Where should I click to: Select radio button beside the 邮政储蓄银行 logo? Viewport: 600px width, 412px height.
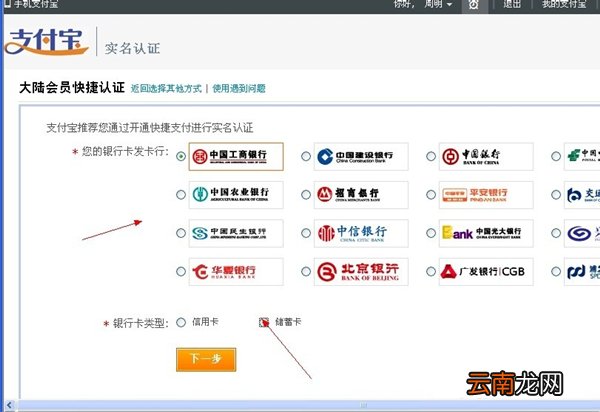click(556, 156)
